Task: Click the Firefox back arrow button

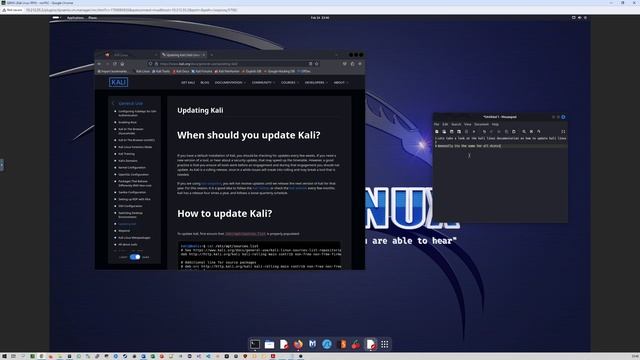Action: click(x=99, y=64)
